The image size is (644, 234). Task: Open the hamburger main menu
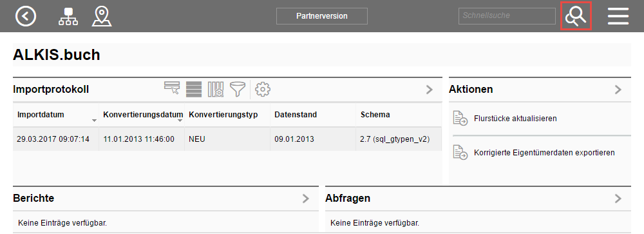click(x=618, y=16)
